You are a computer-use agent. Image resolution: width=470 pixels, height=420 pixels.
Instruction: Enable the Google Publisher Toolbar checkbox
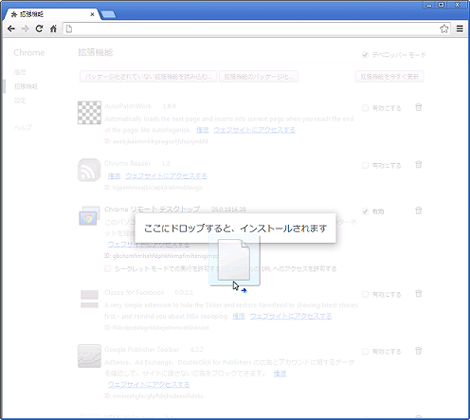click(x=365, y=351)
